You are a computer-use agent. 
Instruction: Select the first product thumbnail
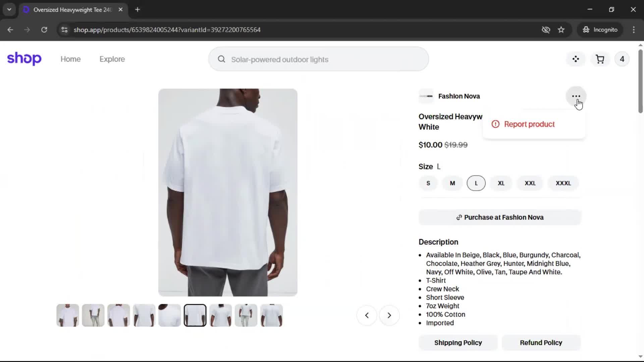click(x=68, y=315)
